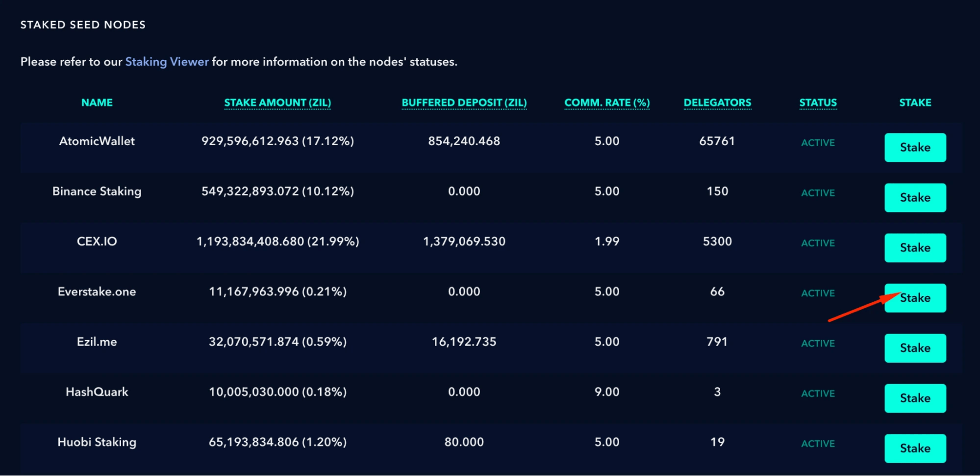Viewport: 980px width, 476px height.
Task: Click the Stake button for CEX.IO
Action: (x=915, y=248)
